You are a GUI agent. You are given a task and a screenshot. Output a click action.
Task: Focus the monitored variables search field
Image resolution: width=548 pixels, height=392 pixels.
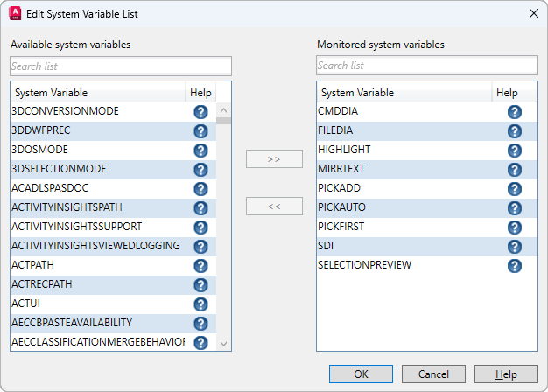point(427,66)
